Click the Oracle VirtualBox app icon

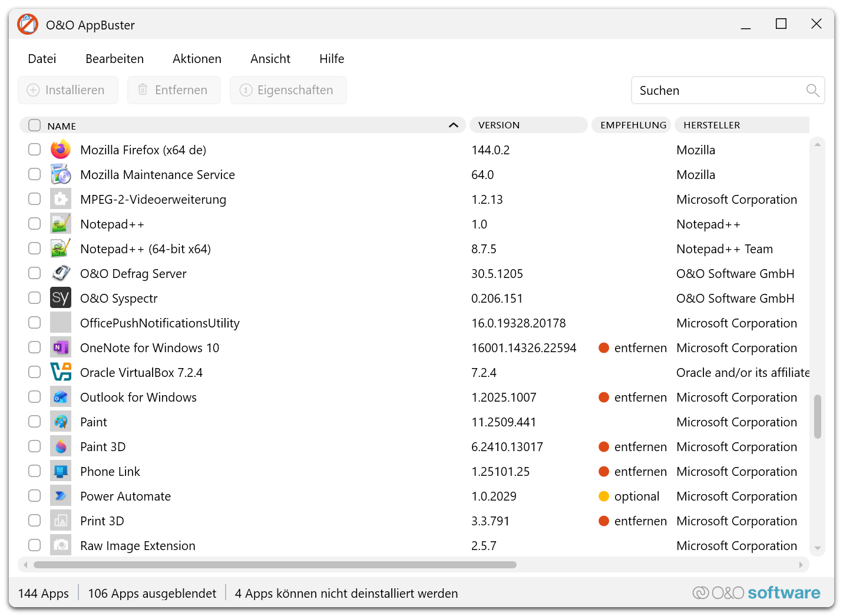[x=60, y=372]
